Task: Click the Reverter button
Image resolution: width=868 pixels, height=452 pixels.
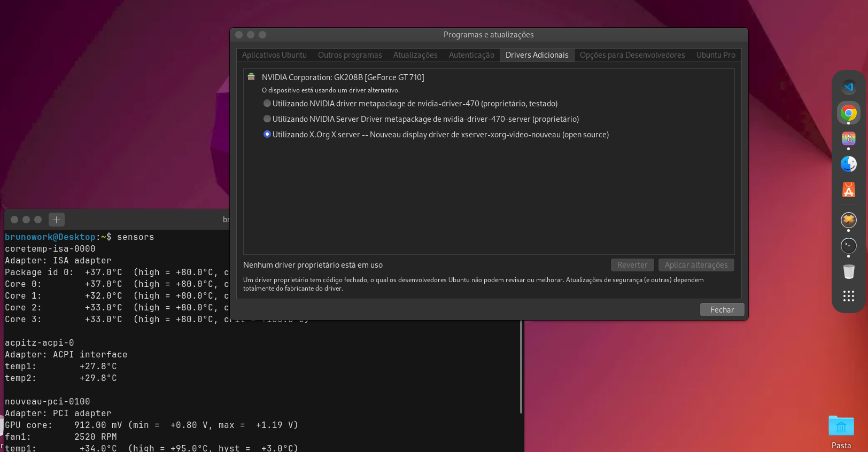Action: pyautogui.click(x=632, y=265)
